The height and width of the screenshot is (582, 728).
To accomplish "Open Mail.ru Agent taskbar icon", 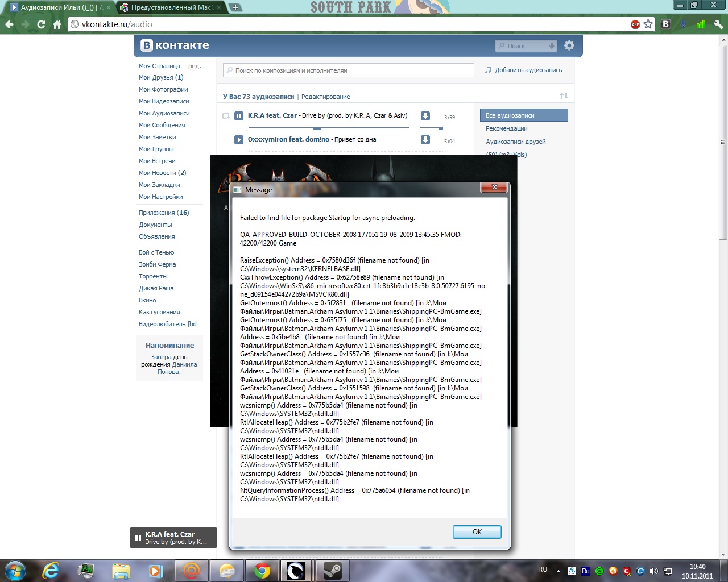I will point(192,571).
